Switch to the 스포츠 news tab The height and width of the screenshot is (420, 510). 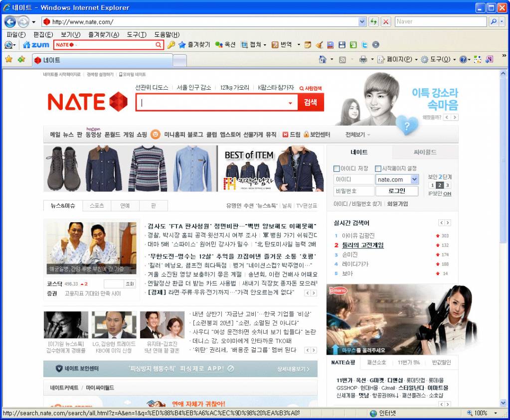pyautogui.click(x=97, y=206)
